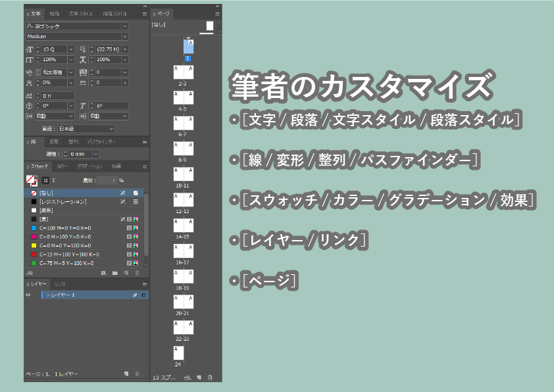Click the swatch view options icon
Viewport: 554px width, 392px height.
point(104,273)
